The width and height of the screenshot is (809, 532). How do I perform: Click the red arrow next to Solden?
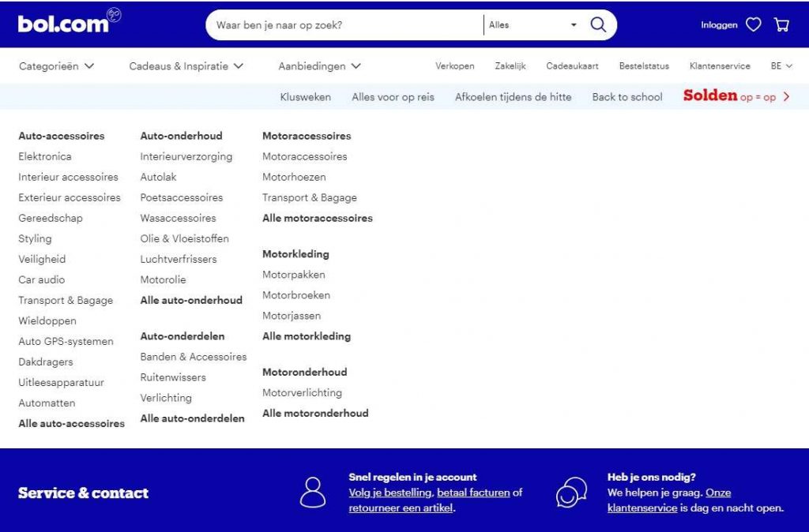[x=786, y=97]
